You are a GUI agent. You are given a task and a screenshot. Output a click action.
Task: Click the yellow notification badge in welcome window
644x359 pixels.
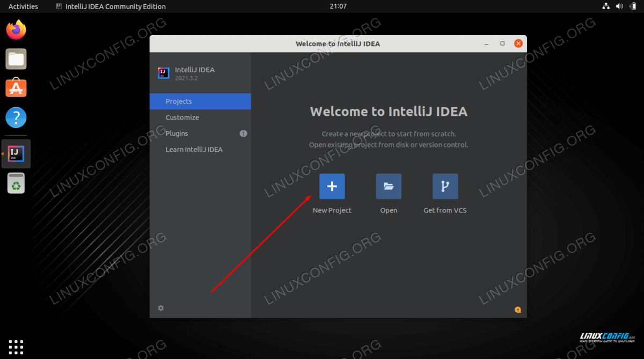click(x=518, y=310)
